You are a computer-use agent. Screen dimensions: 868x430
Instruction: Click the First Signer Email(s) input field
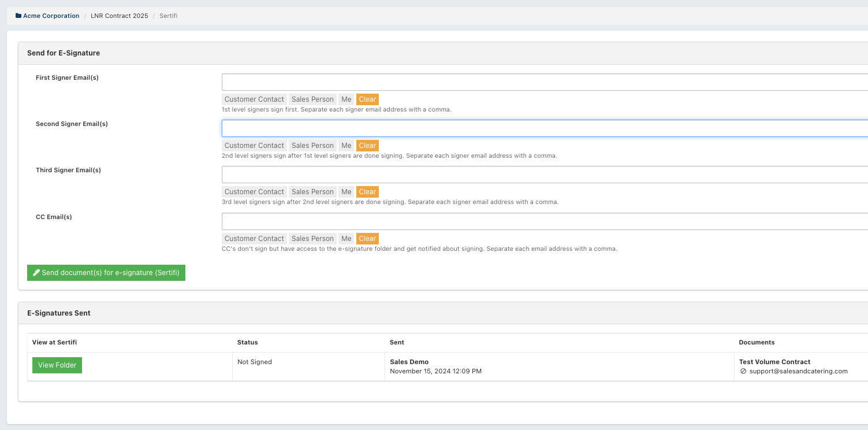point(544,82)
